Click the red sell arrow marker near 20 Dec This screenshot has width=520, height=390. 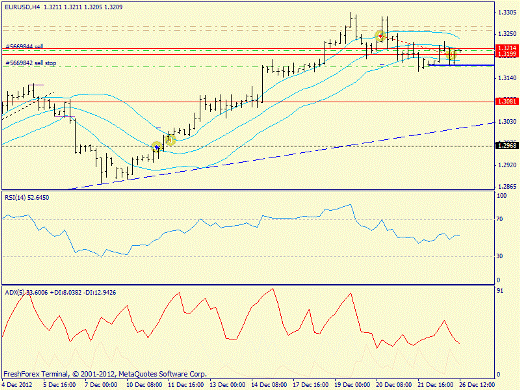pyautogui.click(x=380, y=36)
